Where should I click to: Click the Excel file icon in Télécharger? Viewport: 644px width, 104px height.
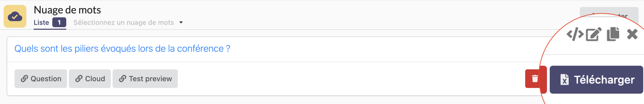click(565, 80)
